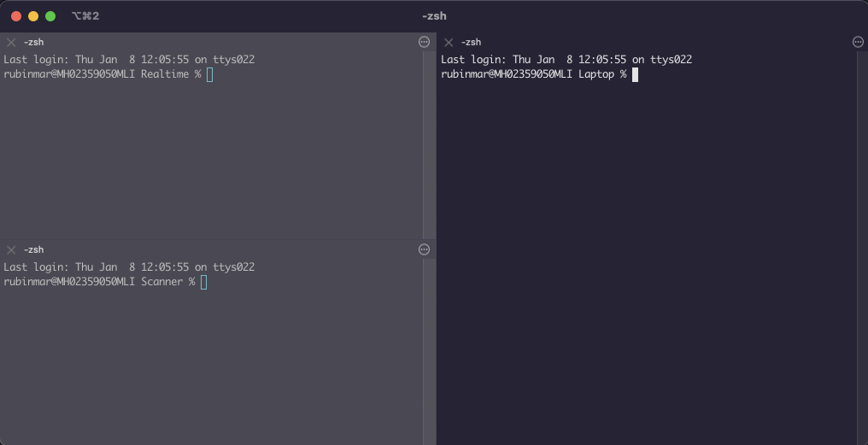Focus the Scanner prompt cursor
This screenshot has width=868, height=445.
tap(203, 282)
